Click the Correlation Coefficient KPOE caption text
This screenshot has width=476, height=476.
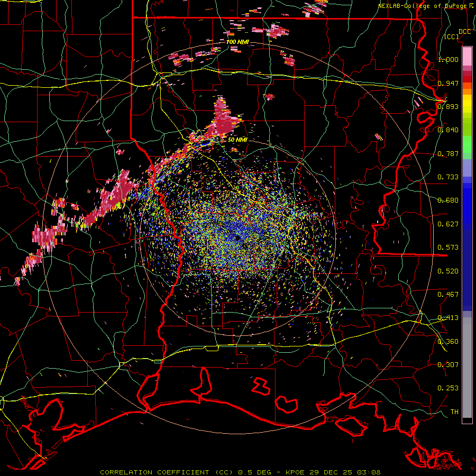click(240, 472)
